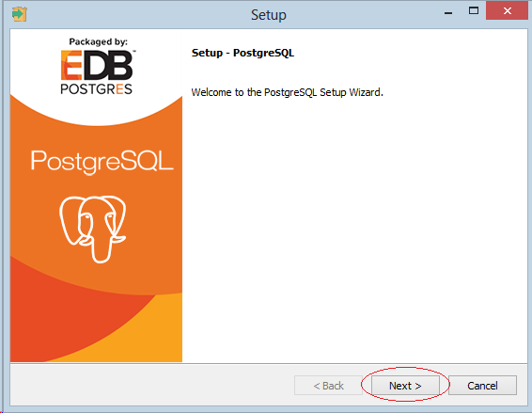Click the Next > button
This screenshot has width=532, height=413.
(x=405, y=386)
